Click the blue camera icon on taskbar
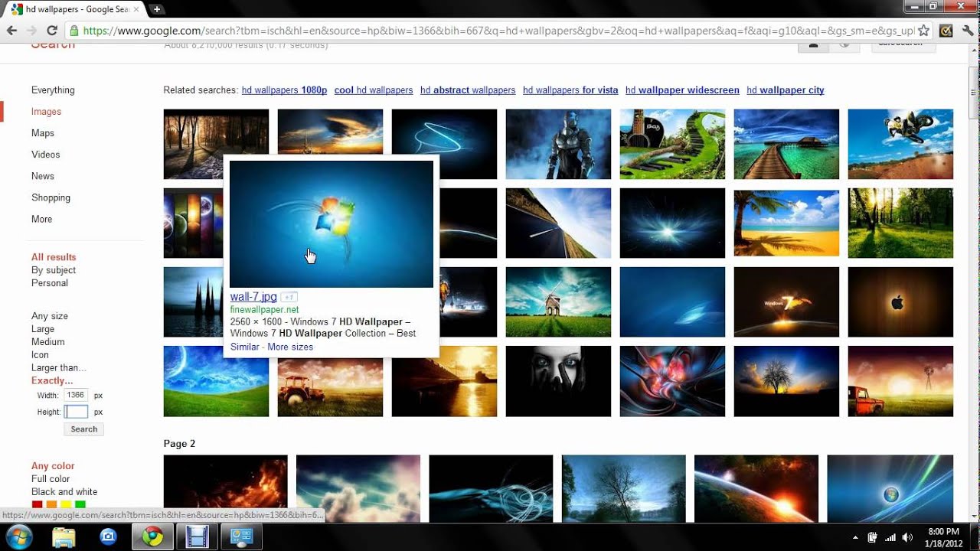Viewport: 980px width, 551px height. (109, 537)
